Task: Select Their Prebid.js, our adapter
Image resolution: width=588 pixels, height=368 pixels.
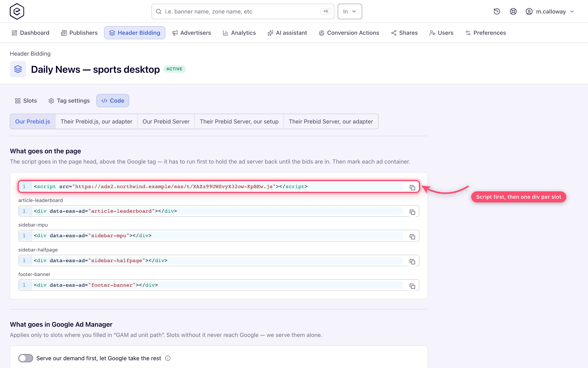Action: coord(96,121)
